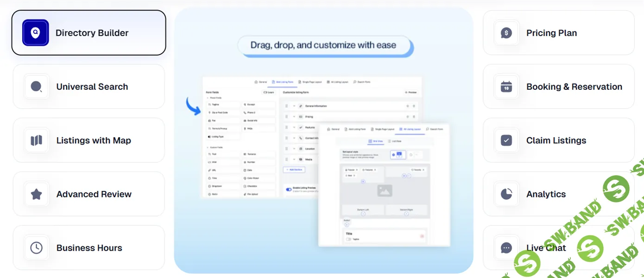Collapse the Preset Fields group
Viewport: 644px width, 278px height.
(208, 98)
